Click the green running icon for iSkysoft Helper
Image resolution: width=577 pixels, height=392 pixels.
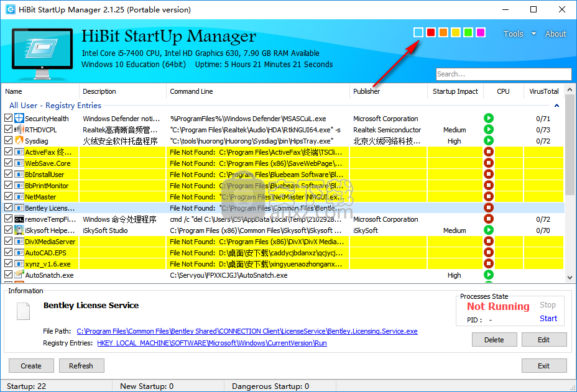click(488, 230)
